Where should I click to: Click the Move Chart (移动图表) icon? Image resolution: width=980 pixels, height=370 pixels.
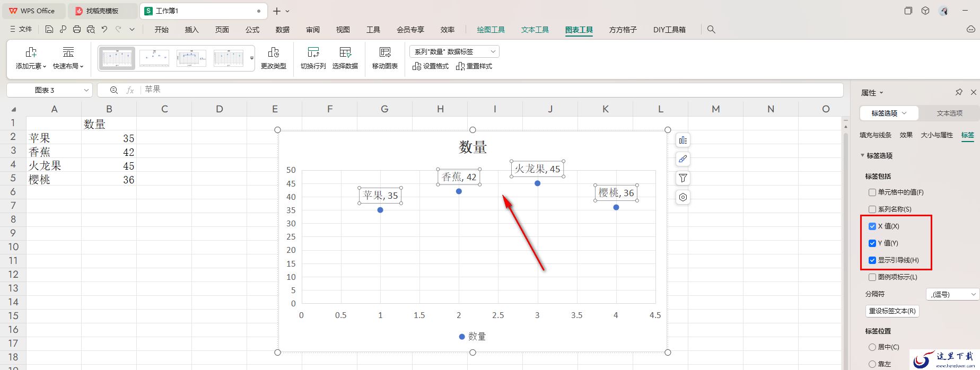(385, 52)
